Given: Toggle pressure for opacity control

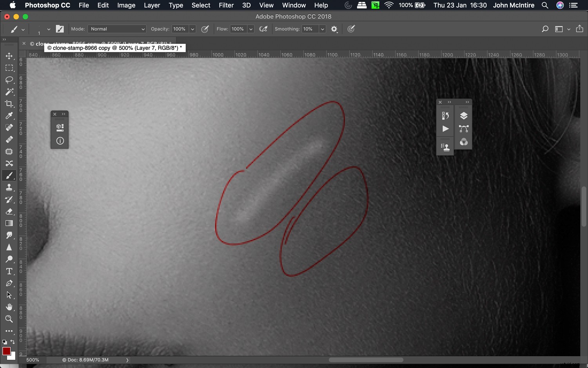Looking at the screenshot, I should tap(205, 29).
